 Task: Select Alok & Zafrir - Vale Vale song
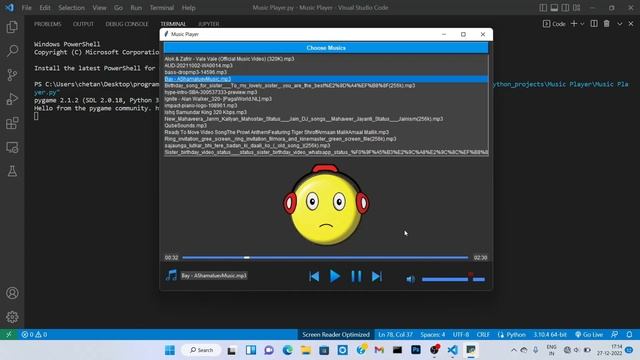[x=326, y=59]
